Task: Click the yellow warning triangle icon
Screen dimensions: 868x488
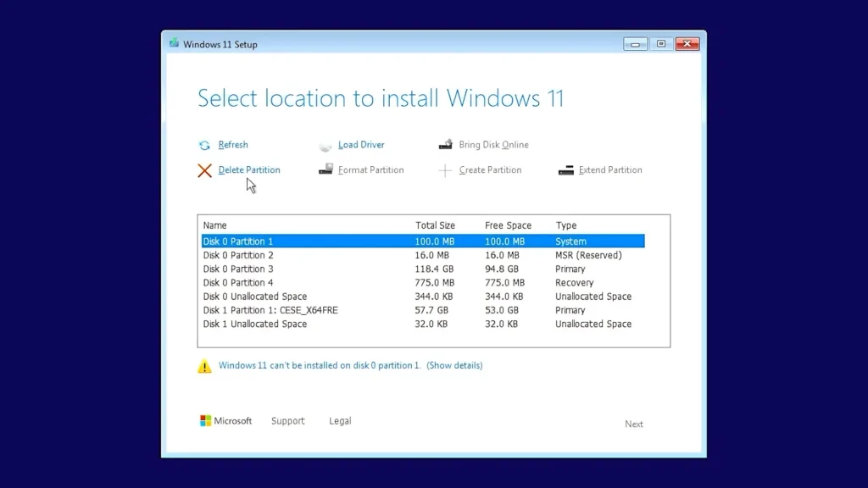Action: coord(204,366)
